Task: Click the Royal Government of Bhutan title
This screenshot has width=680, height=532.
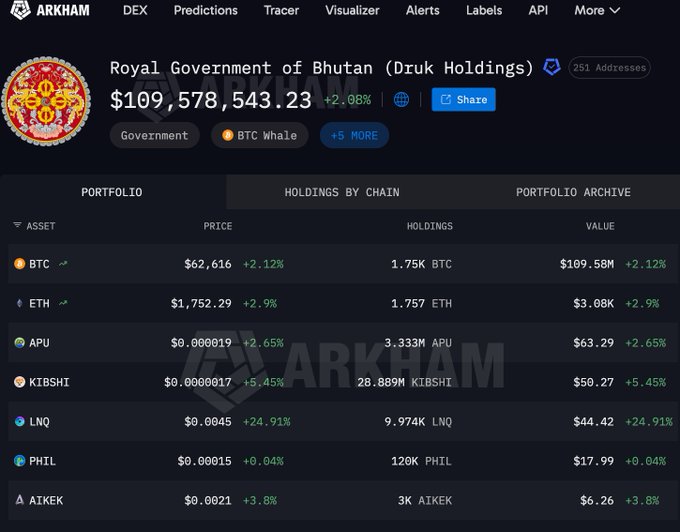Action: (321, 68)
